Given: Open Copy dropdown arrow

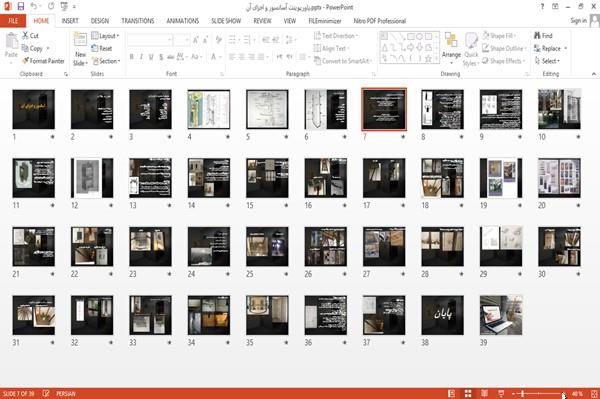Looking at the screenshot, I should 48,49.
